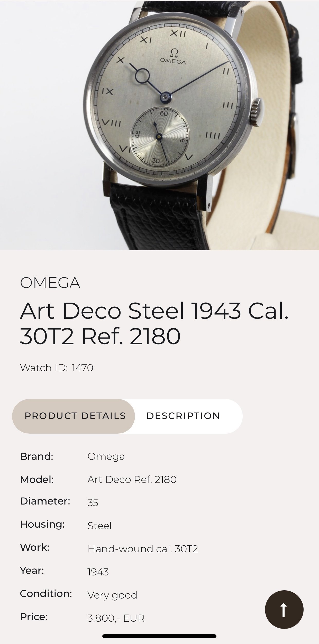Image resolution: width=319 pixels, height=644 pixels.
Task: Tap the home indicator bar
Action: (159, 636)
